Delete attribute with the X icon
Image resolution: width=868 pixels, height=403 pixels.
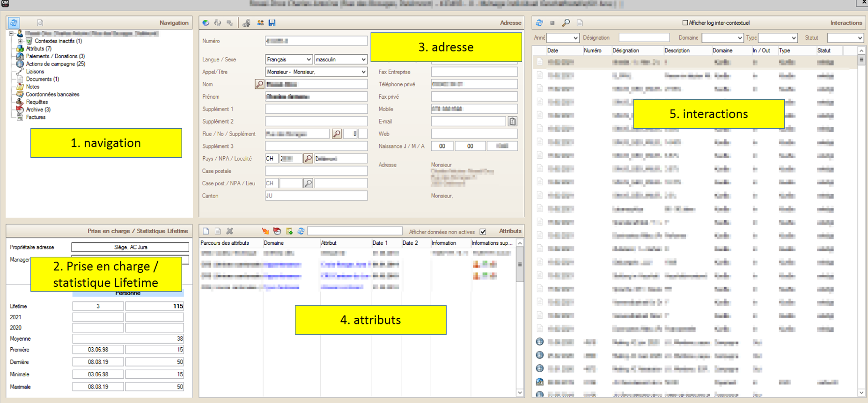click(230, 231)
